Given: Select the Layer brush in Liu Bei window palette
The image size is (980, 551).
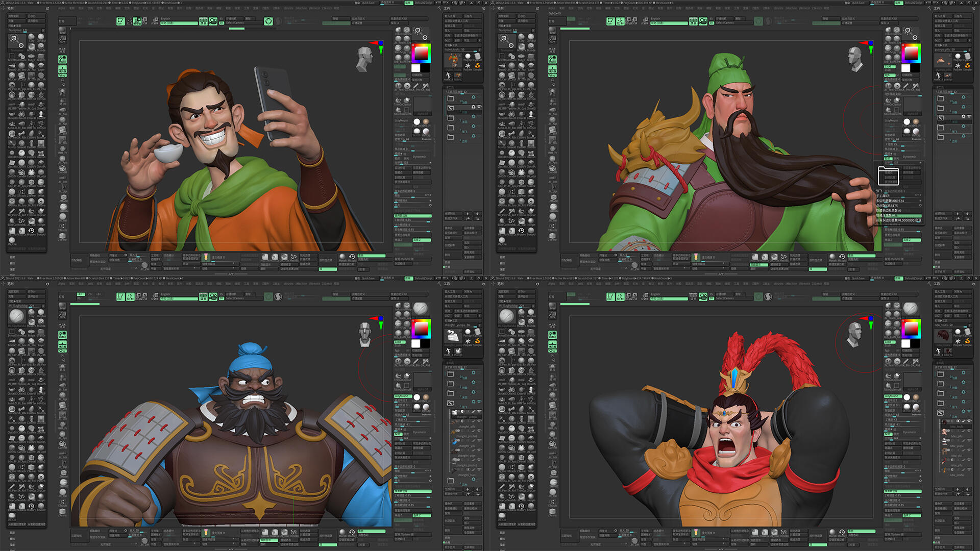Looking at the screenshot, I should coord(41,66).
